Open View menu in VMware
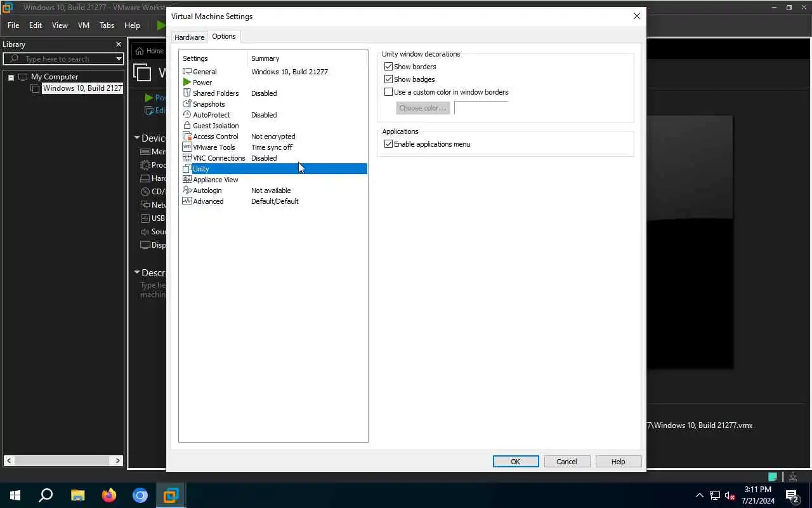Screen dimensions: 812x508 (60, 25)
